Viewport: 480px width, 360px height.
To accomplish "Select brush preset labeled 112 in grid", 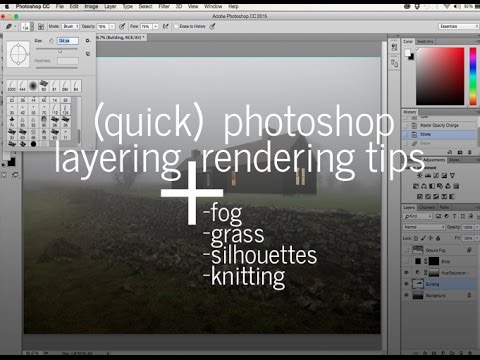I will click(55, 109).
